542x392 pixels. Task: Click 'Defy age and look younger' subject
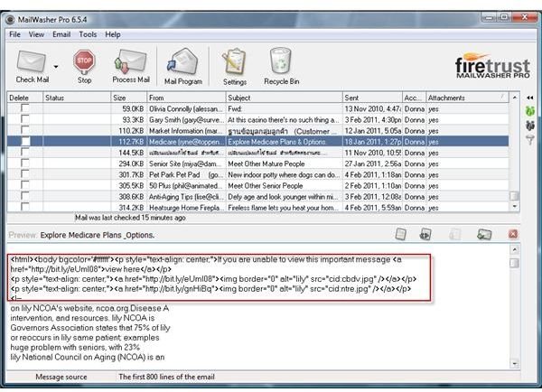coord(283,197)
